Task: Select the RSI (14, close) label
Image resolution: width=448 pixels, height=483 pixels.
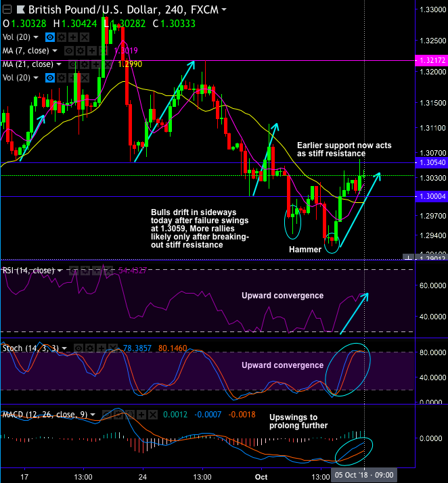Action: (28, 271)
